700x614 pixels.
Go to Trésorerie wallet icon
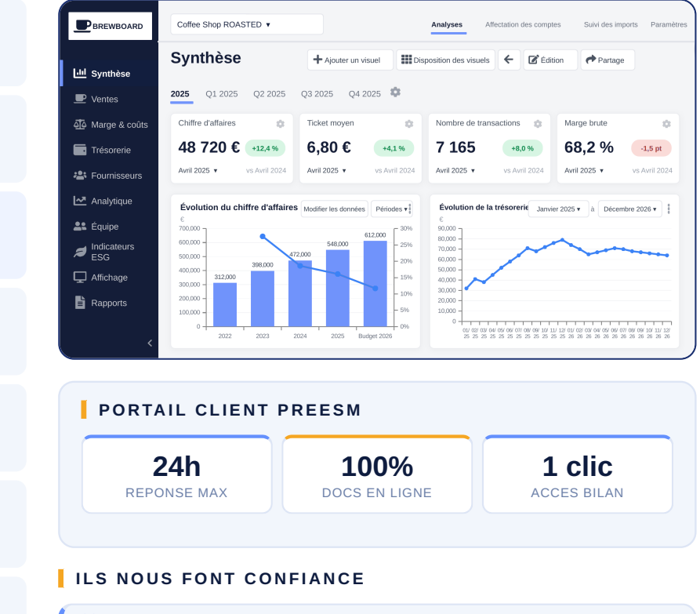pyautogui.click(x=80, y=150)
